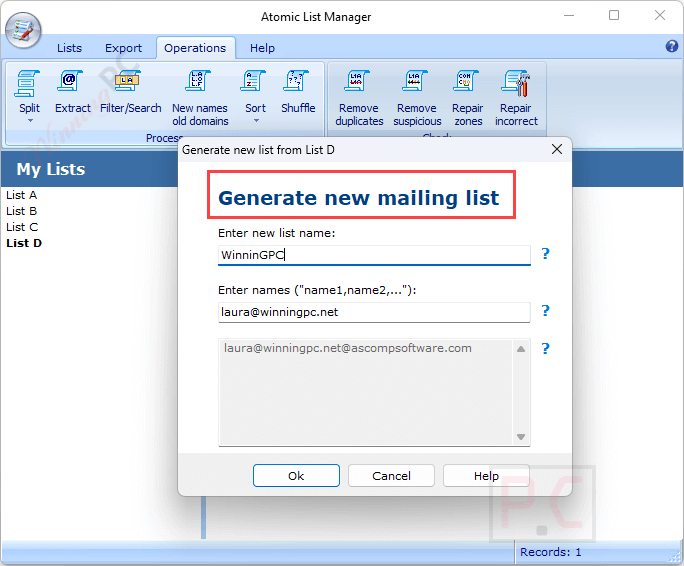684x566 pixels.
Task: Select List B in My Lists
Action: [x=21, y=211]
